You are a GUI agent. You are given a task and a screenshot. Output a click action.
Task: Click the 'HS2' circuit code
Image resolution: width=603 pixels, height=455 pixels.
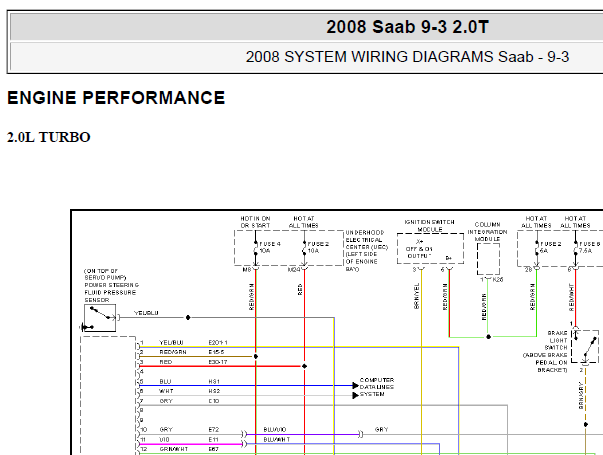214,391
